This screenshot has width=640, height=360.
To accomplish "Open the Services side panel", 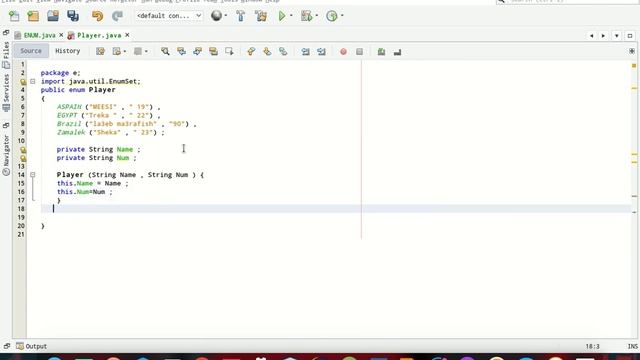I will coord(6,93).
